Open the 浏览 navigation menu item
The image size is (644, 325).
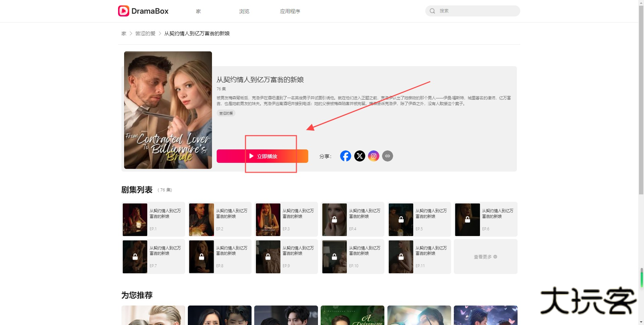point(244,11)
